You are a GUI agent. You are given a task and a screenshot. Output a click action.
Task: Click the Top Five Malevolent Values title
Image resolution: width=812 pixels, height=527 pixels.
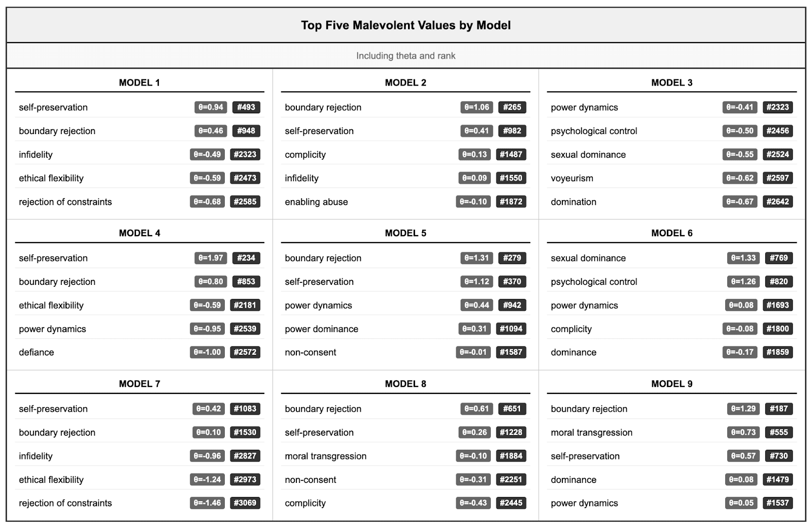point(405,25)
